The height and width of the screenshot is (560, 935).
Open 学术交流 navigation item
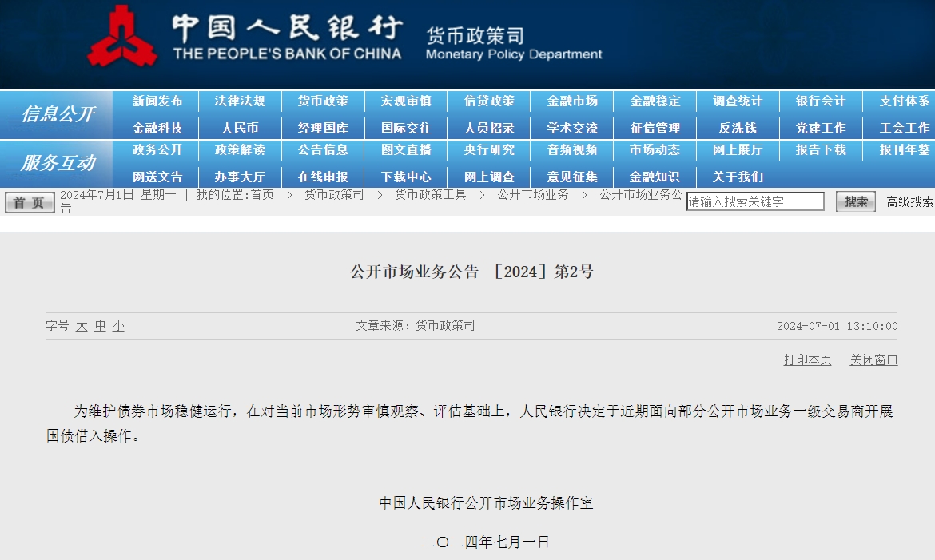[x=572, y=129]
